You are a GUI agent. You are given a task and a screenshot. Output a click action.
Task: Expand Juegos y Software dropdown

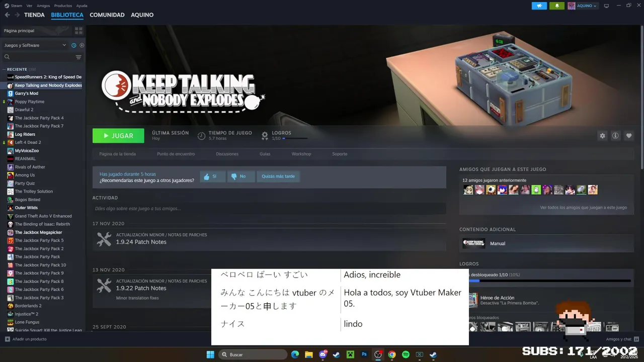coord(35,45)
